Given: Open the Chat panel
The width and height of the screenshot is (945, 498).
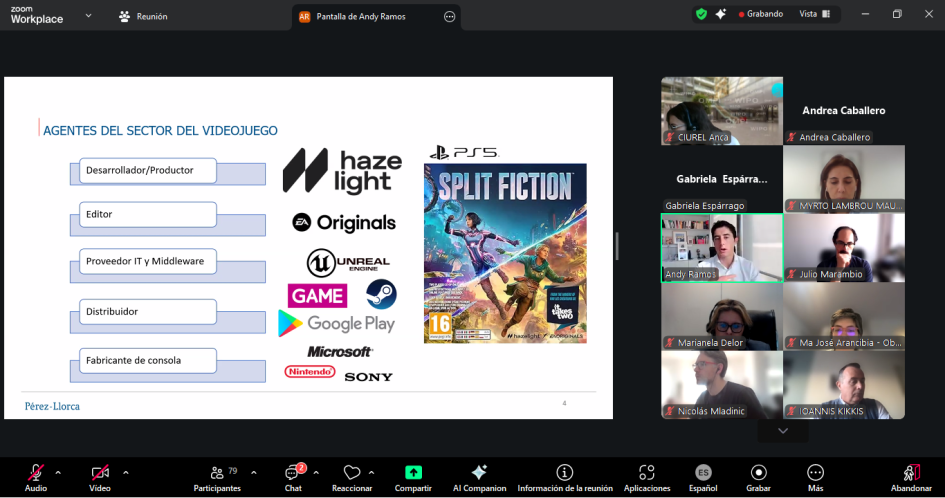Looking at the screenshot, I should 294,478.
